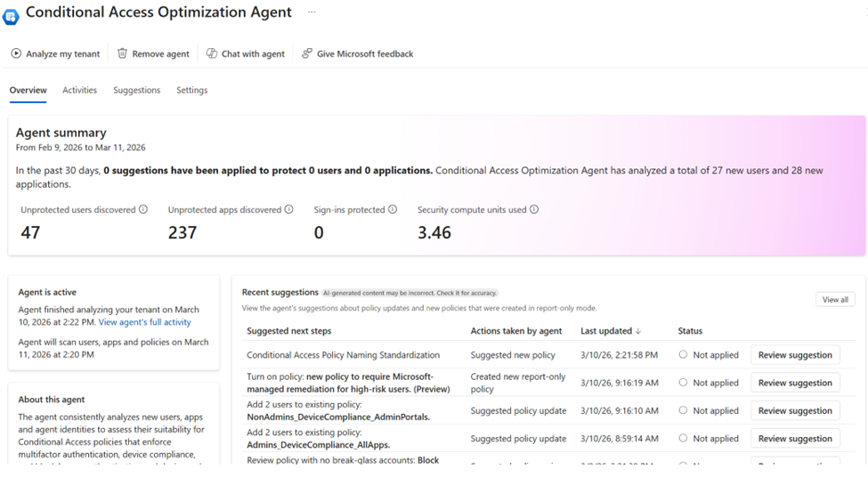This screenshot has width=868, height=477.
Task: Click info icon beside Sign-ins protected
Action: point(393,210)
